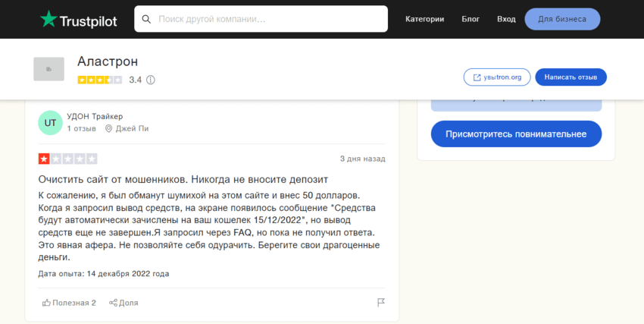
Task: Click the company star rating
Action: [100, 80]
